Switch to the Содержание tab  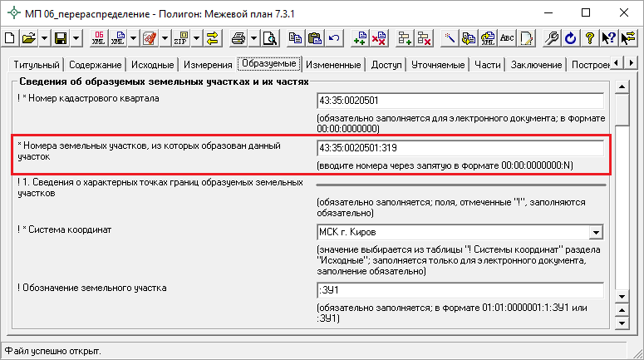click(96, 65)
